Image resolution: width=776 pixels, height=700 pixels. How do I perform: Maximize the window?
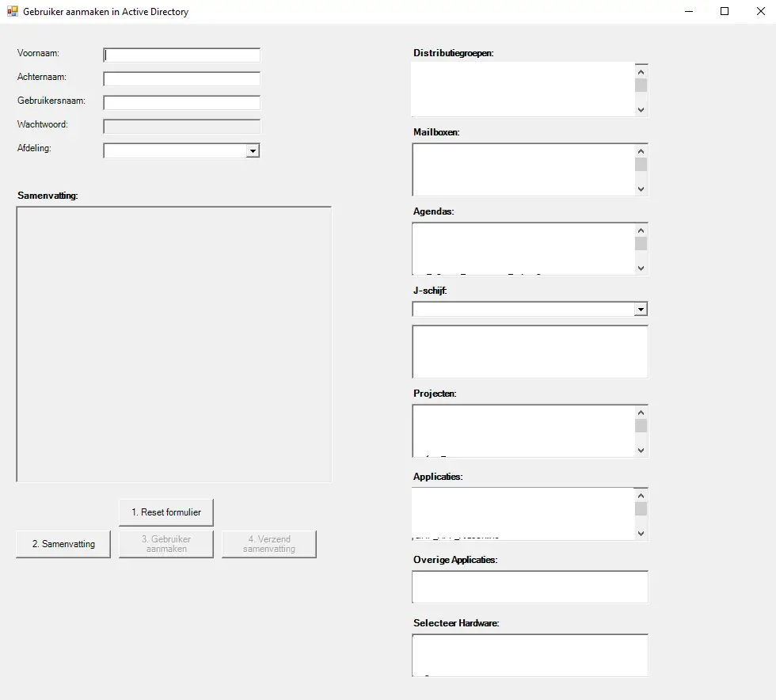tap(724, 12)
